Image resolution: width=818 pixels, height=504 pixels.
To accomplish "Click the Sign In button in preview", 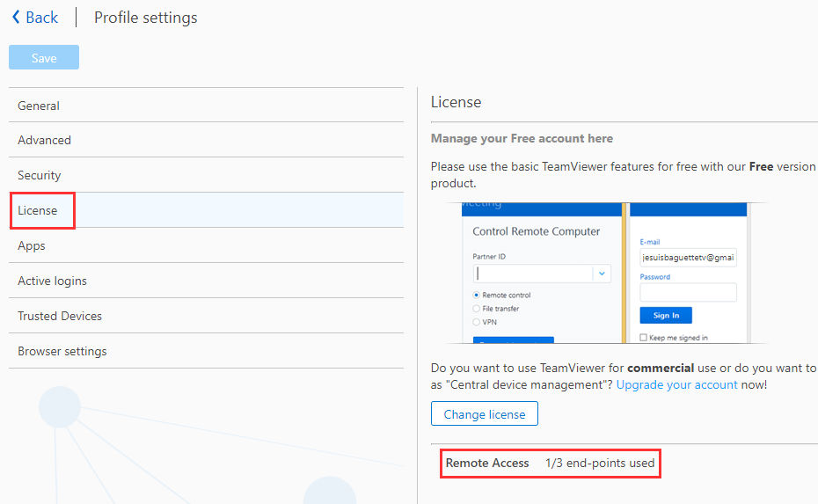I will [666, 315].
